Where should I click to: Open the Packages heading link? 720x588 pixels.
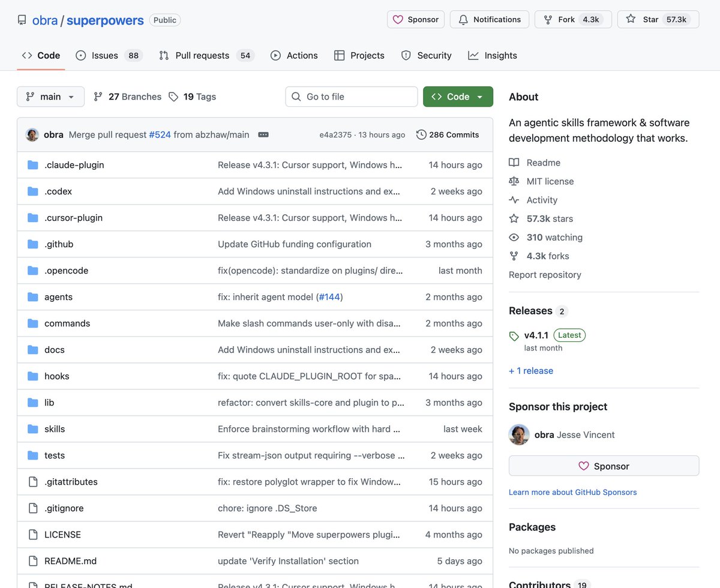[532, 527]
